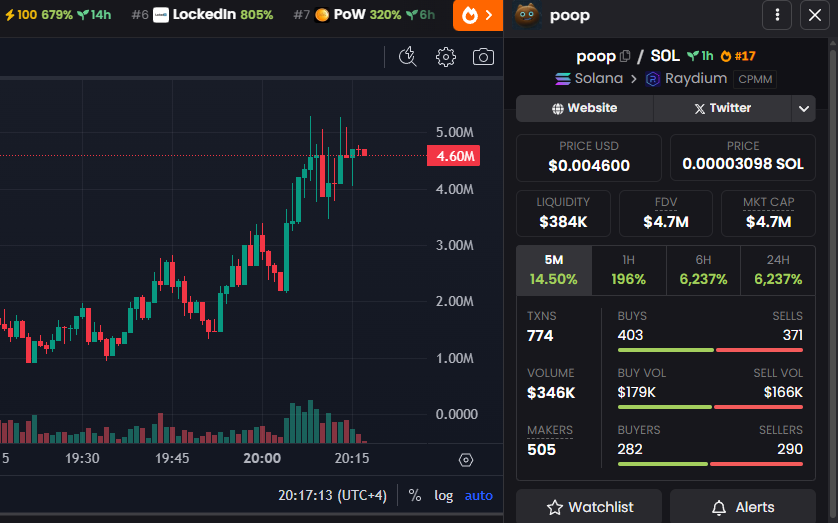Click the 4.60M current price label
The height and width of the screenshot is (523, 838).
point(454,156)
